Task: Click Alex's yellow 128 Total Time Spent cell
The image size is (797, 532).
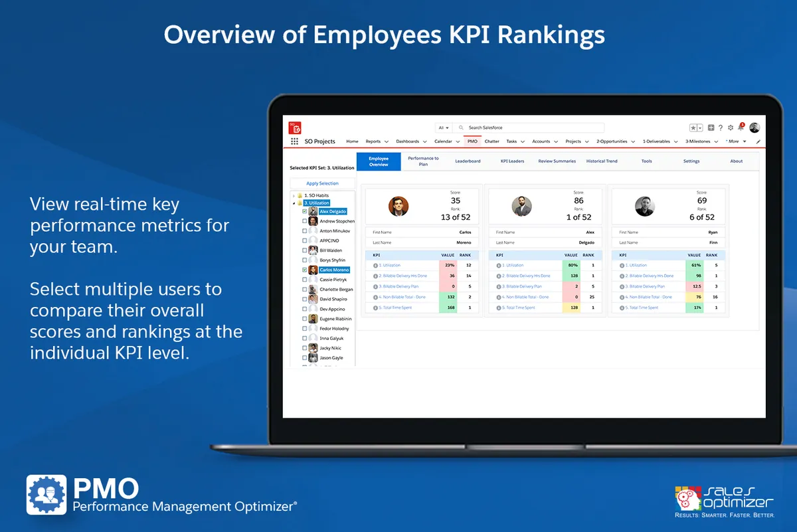Action: click(571, 308)
